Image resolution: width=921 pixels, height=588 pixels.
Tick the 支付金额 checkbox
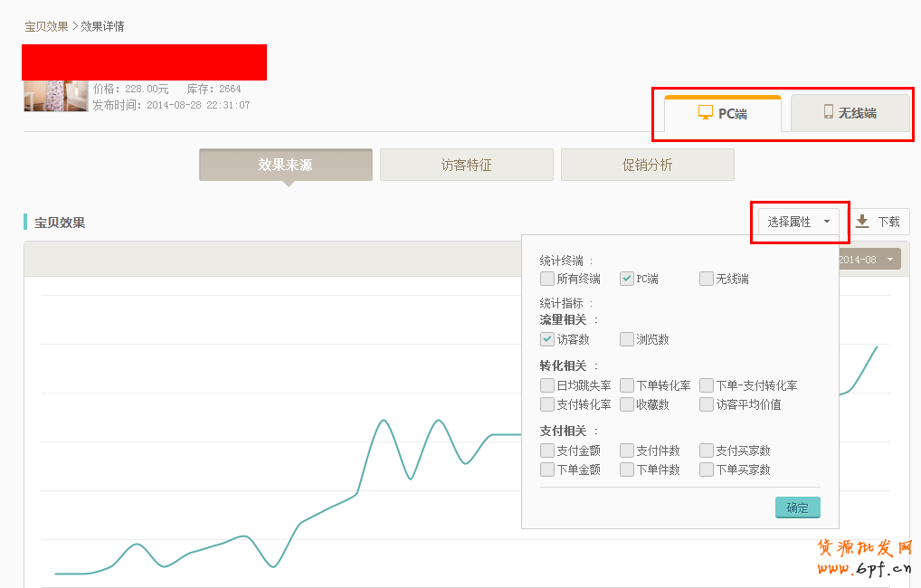pyautogui.click(x=547, y=450)
